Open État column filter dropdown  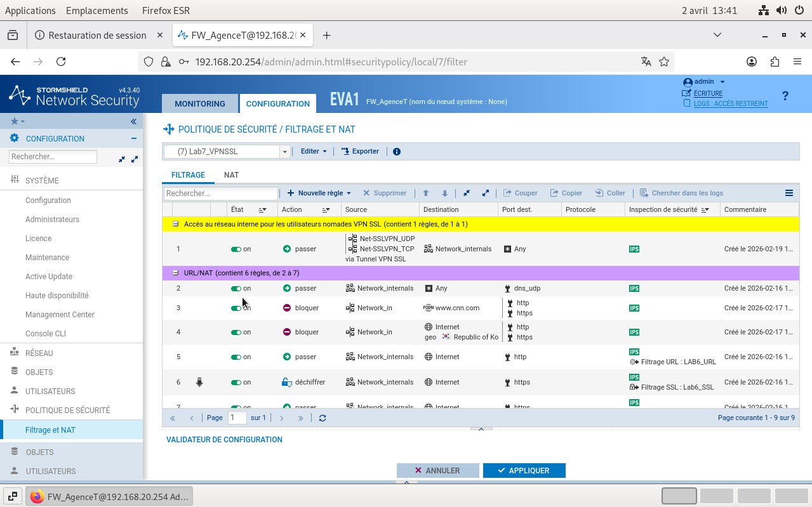[262, 209]
